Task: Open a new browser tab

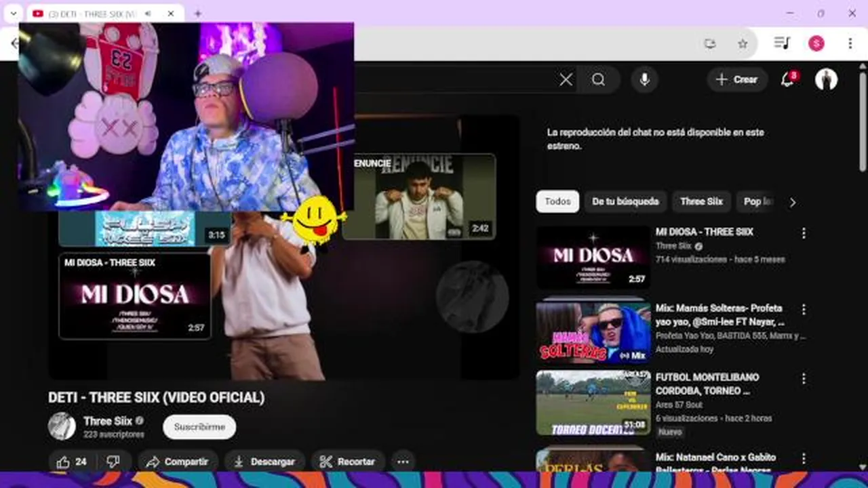Action: (x=198, y=14)
